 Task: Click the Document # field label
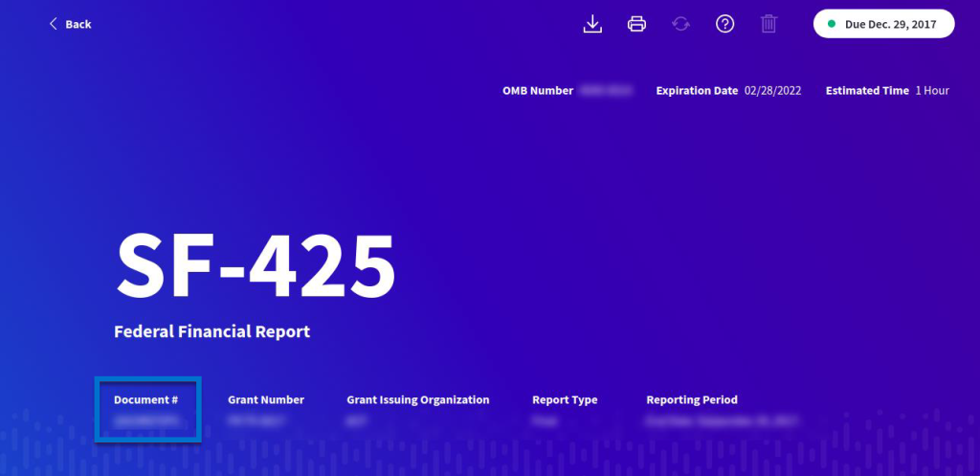pos(145,400)
